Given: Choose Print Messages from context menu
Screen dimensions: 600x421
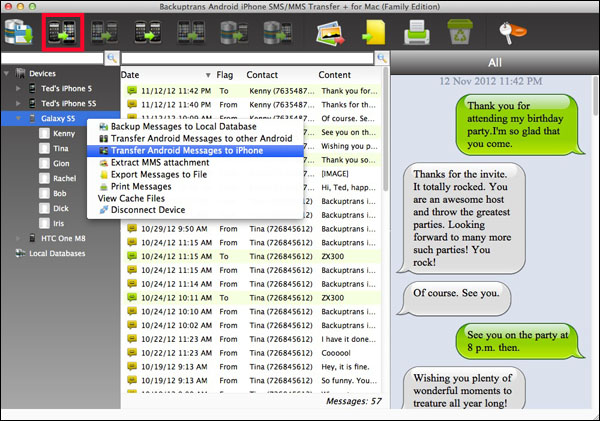Looking at the screenshot, I should click(195, 186).
